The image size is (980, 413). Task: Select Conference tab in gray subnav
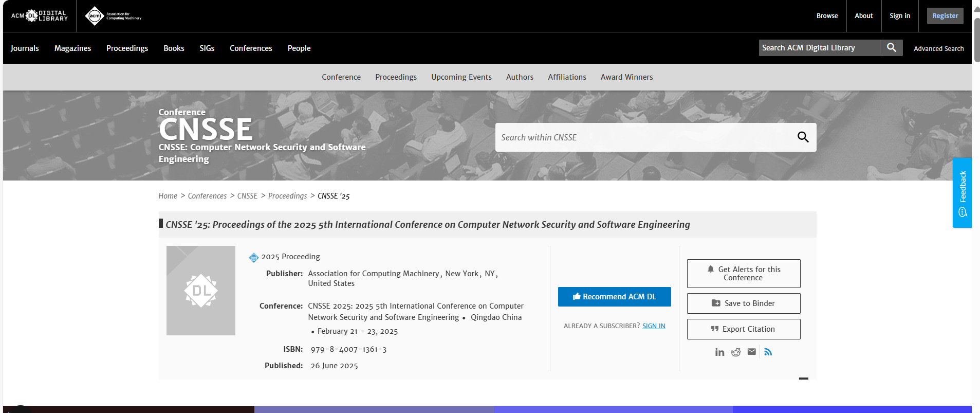341,77
